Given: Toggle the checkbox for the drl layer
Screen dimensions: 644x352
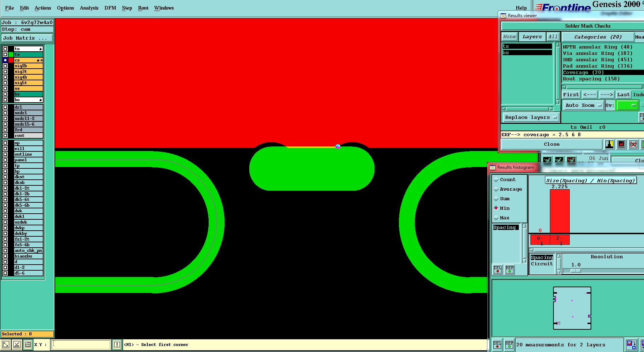Looking at the screenshot, I should (x=5, y=107).
